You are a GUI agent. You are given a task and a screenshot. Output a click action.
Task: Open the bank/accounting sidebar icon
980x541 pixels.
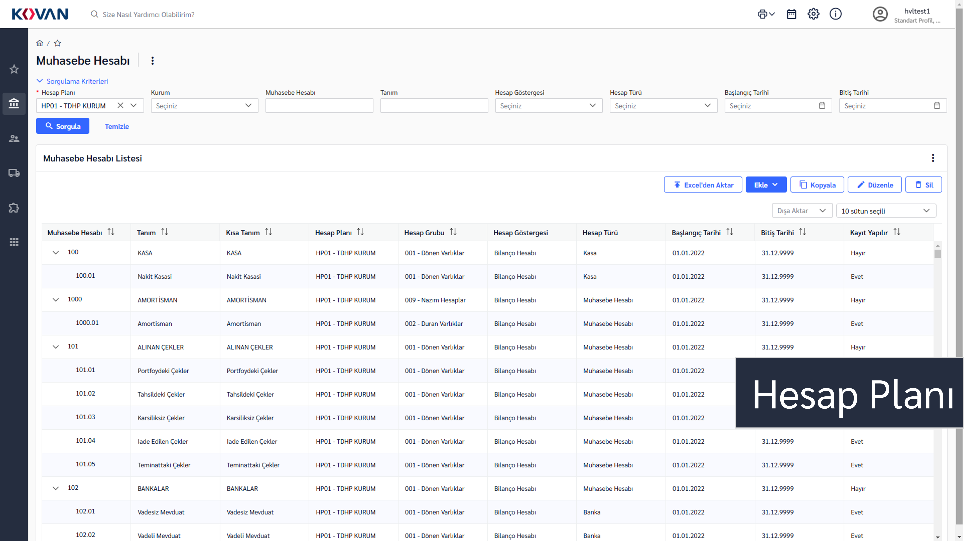pyautogui.click(x=14, y=103)
